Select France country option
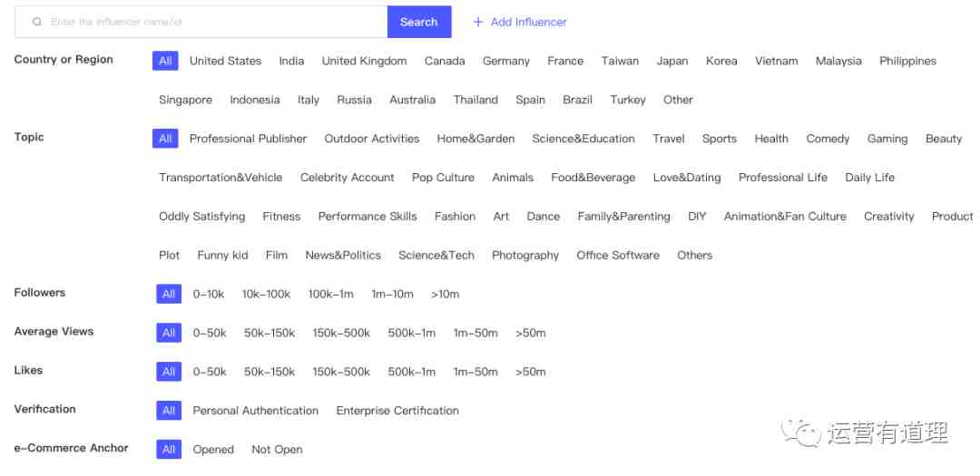This screenshot has height=476, width=980. [x=565, y=61]
